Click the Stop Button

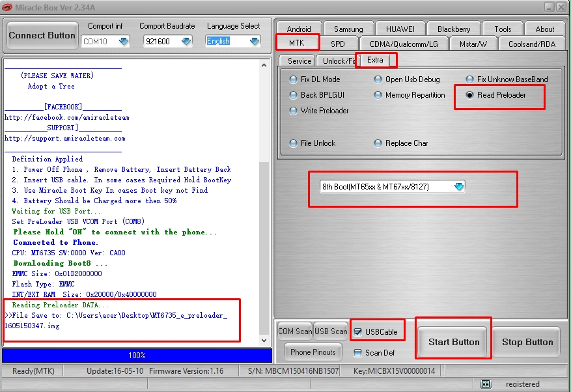tap(527, 342)
